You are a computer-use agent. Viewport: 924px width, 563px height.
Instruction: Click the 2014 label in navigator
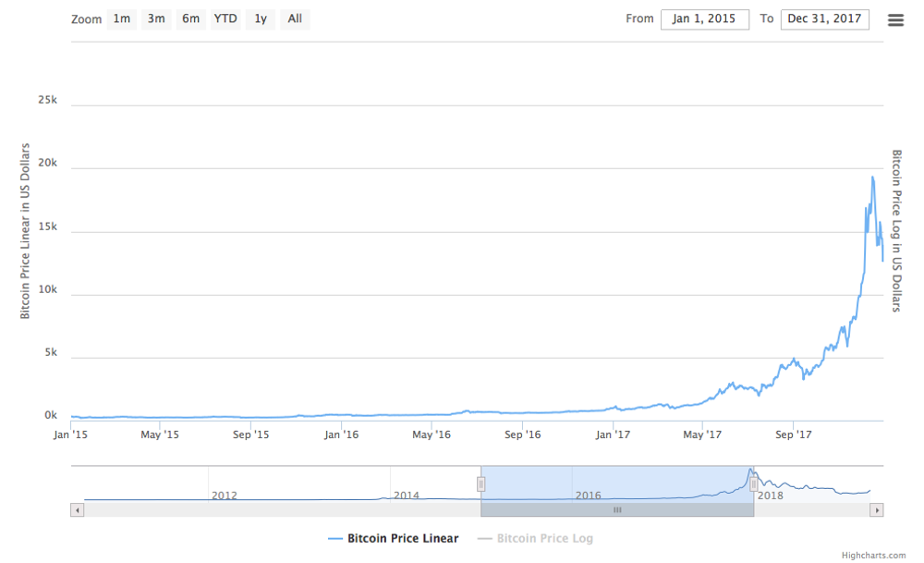(x=407, y=496)
